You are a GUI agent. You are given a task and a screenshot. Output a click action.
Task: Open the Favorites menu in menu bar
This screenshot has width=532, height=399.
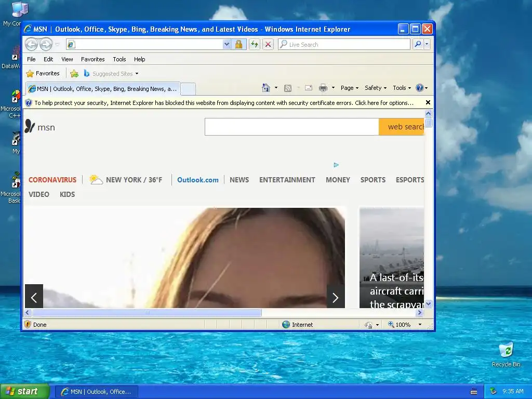(92, 59)
